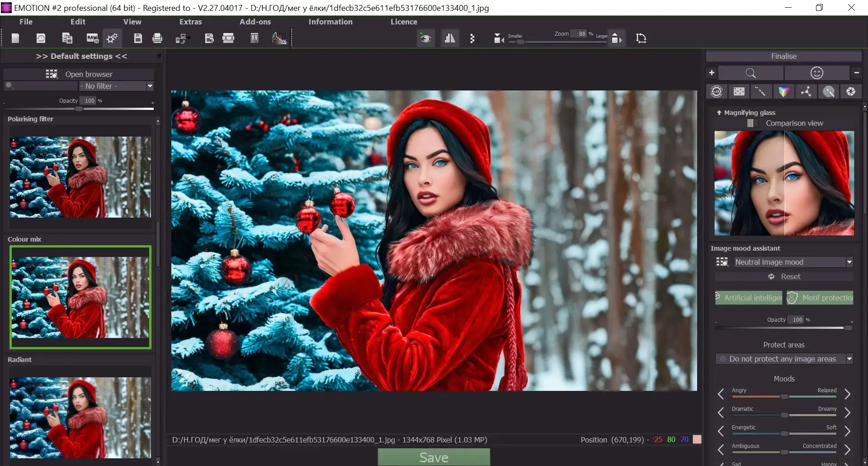Open the Add-ons menu

pos(255,22)
